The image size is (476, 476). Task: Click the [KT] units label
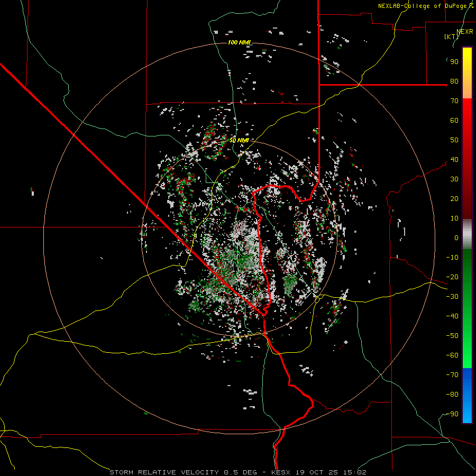click(452, 36)
